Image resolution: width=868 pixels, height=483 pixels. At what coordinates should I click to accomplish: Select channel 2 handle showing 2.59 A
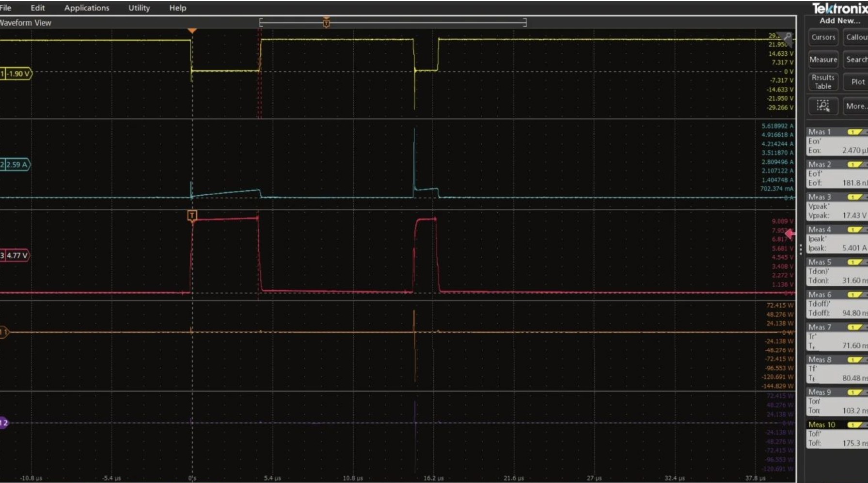(15, 165)
